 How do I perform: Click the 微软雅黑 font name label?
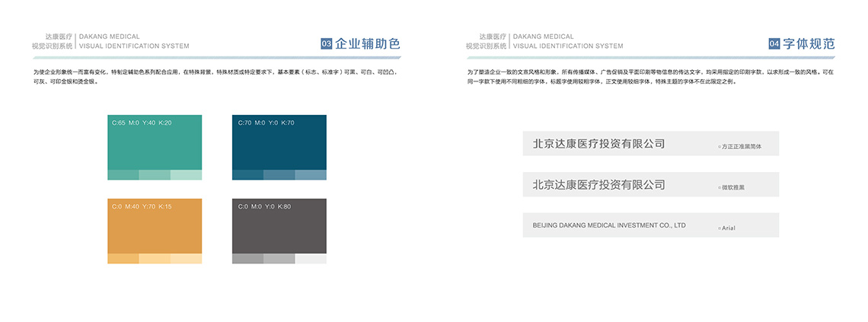733,187
